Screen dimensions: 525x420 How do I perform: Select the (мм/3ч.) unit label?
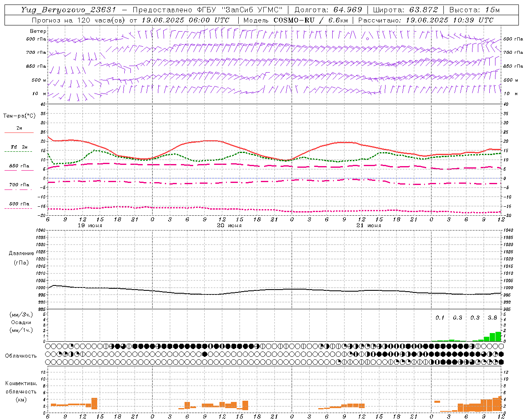(21, 315)
